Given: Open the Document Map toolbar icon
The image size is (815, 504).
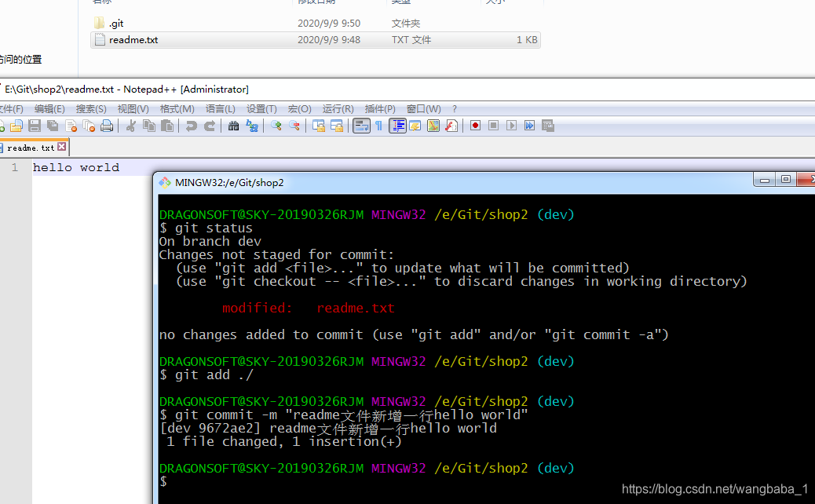Looking at the screenshot, I should 433,126.
